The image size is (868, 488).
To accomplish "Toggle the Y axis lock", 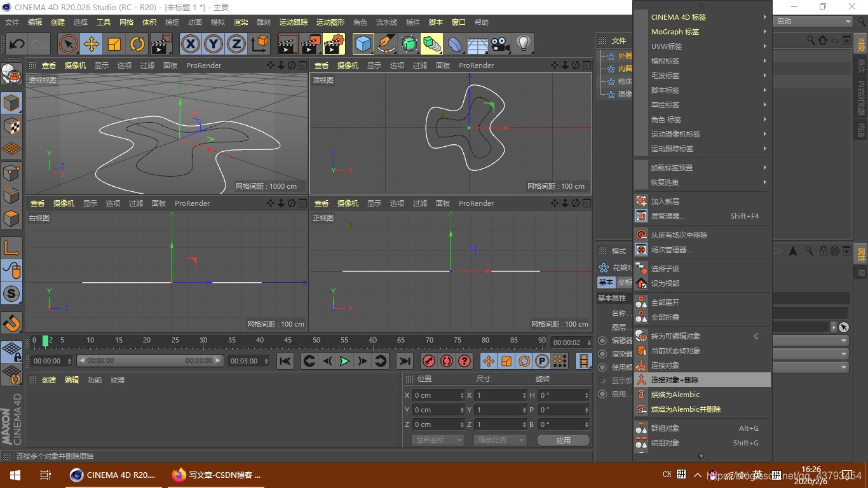I will point(214,44).
